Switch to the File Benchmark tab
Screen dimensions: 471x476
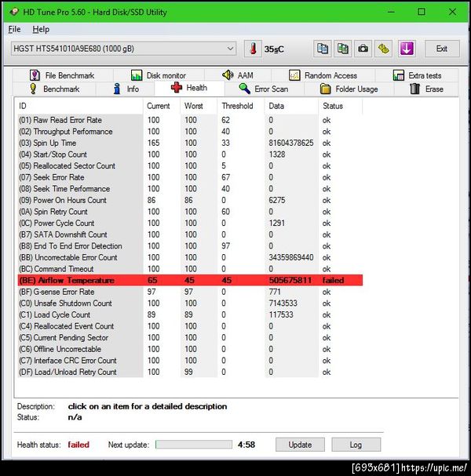click(x=62, y=75)
